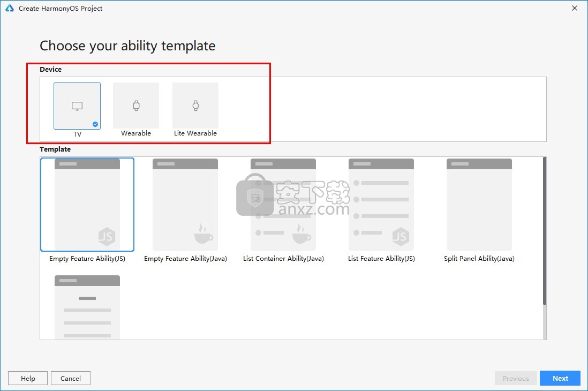Click the Help button
Viewport: 588px width, 391px height.
pyautogui.click(x=28, y=378)
